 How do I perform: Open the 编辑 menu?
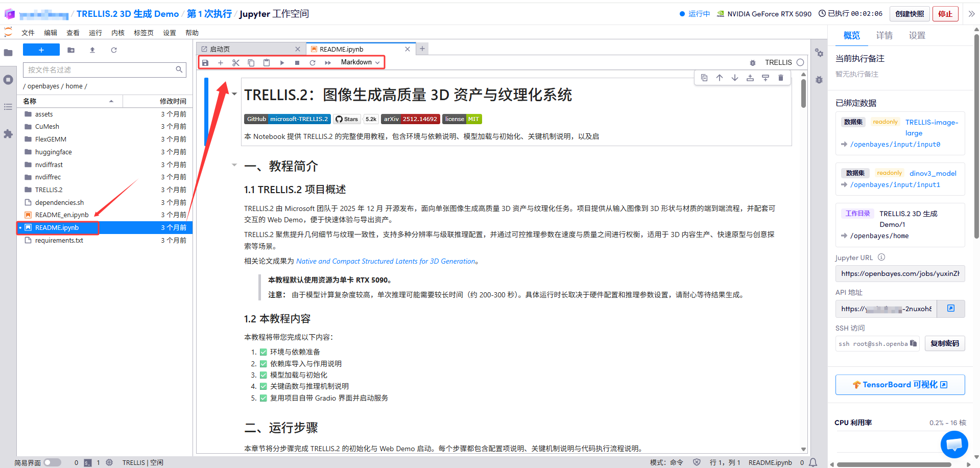click(51, 33)
